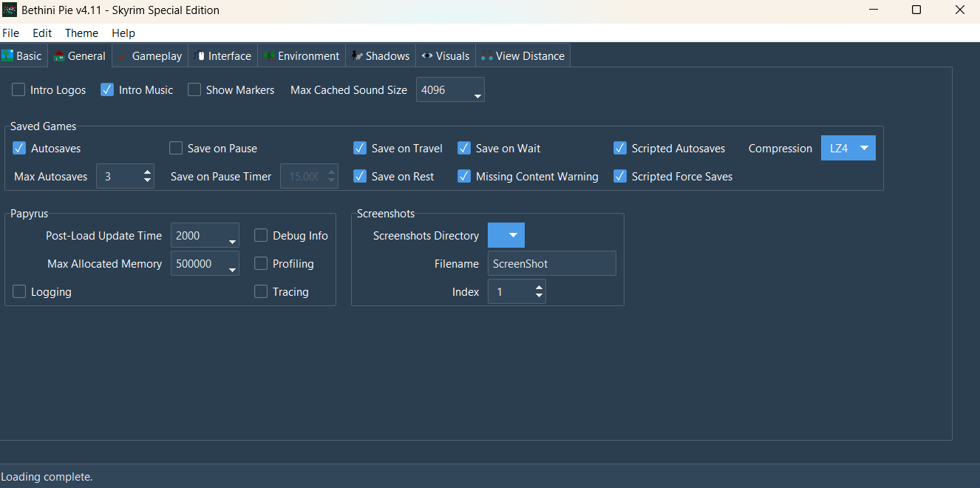Open the Help menu
This screenshot has height=488, width=980.
(123, 33)
